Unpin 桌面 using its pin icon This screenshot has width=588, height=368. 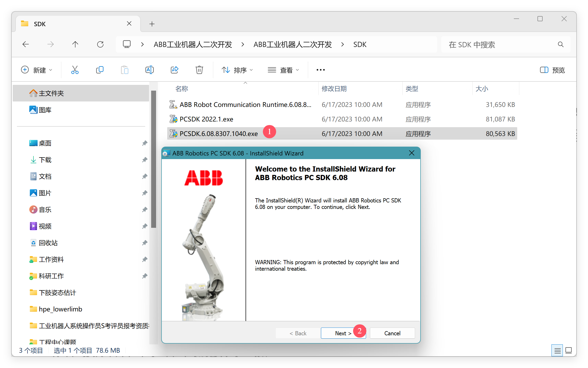[145, 143]
